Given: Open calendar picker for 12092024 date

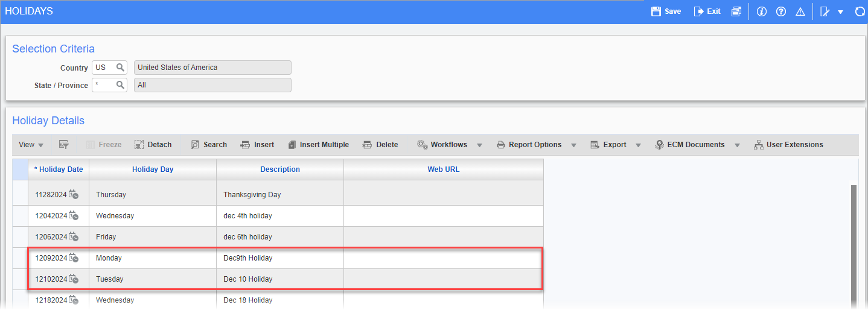Looking at the screenshot, I should coord(74,258).
